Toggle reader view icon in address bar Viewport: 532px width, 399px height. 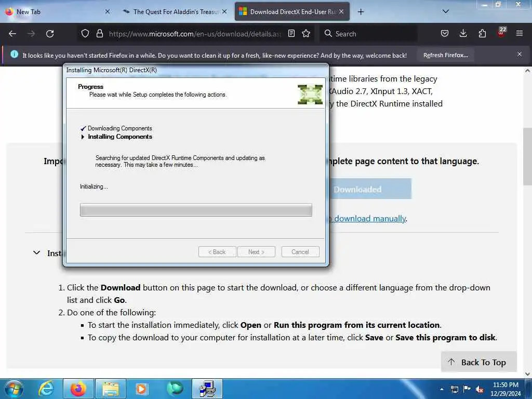click(291, 34)
